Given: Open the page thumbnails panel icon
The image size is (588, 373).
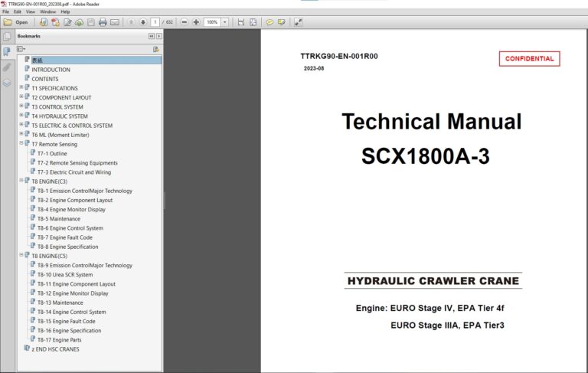Looking at the screenshot, I should (7, 37).
